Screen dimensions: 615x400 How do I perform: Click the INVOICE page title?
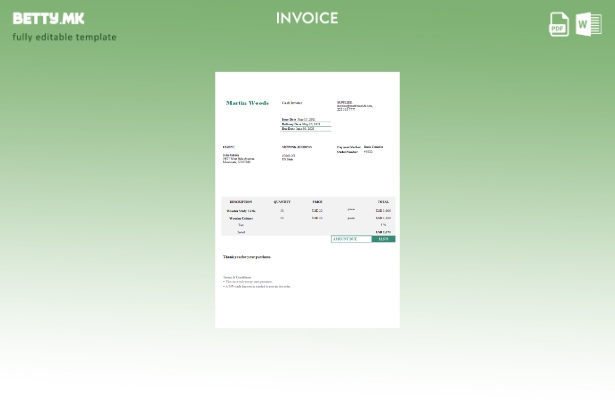pyautogui.click(x=307, y=18)
